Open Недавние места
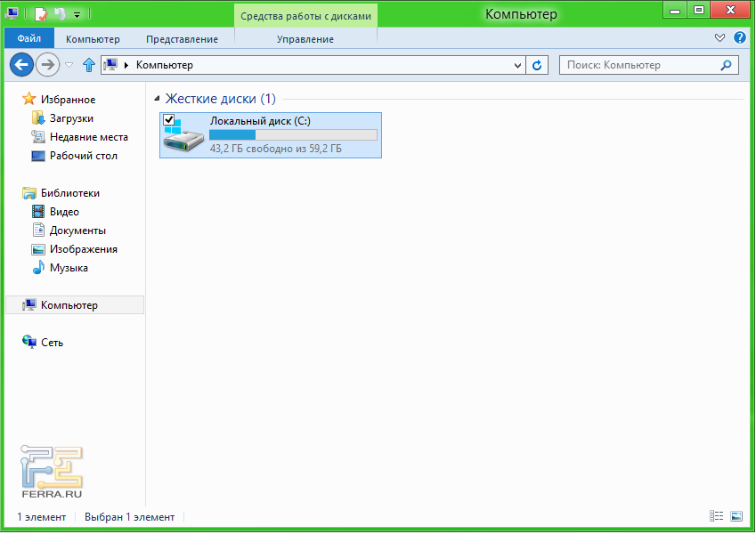This screenshot has height=534, width=756. tap(89, 137)
